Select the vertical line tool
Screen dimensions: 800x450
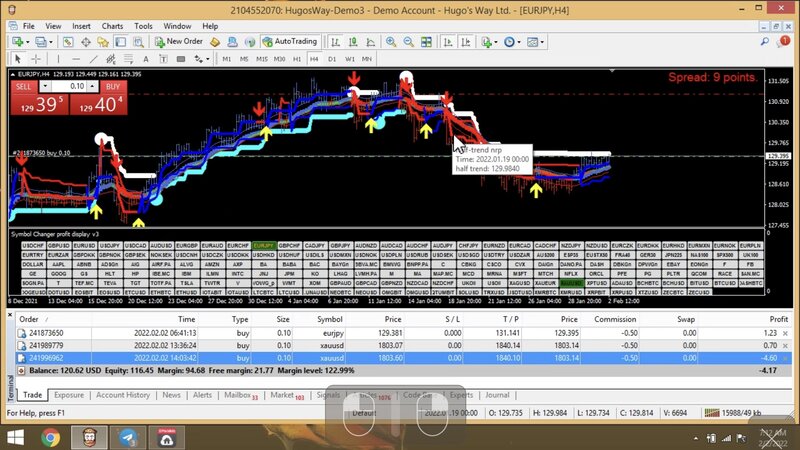point(58,59)
